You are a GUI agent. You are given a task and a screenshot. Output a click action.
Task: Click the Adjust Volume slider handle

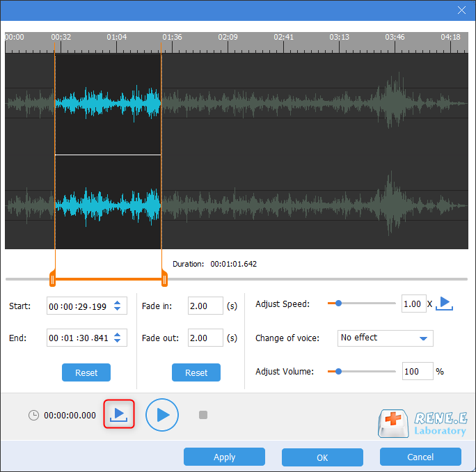point(338,371)
